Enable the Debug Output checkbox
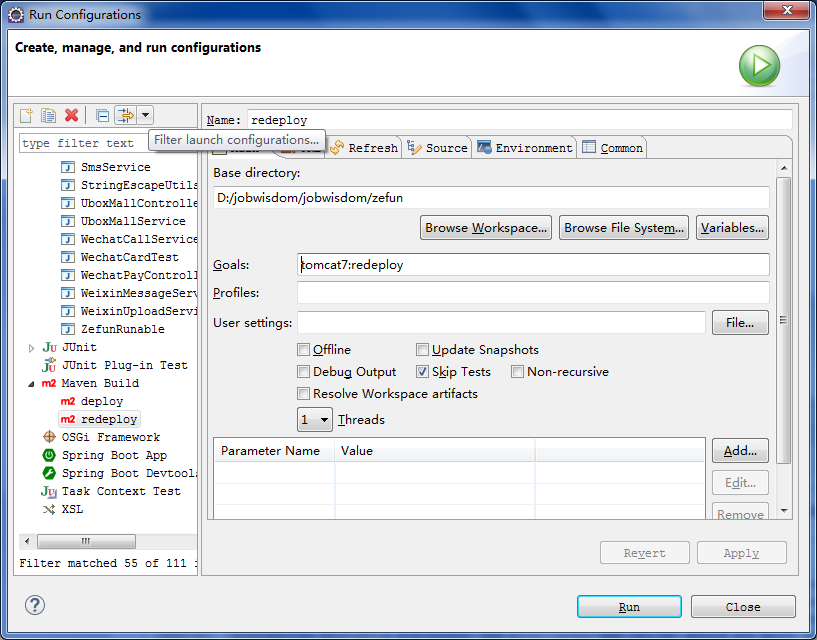This screenshot has height=640, width=817. [x=304, y=372]
